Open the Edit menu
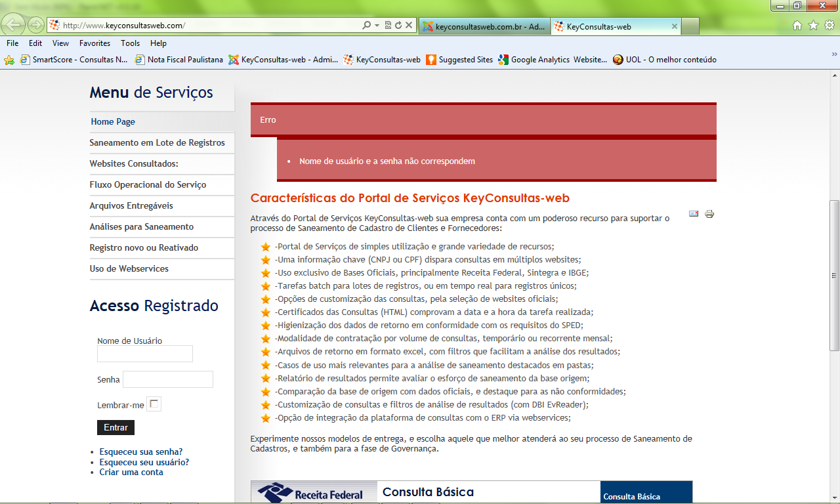 pos(35,43)
